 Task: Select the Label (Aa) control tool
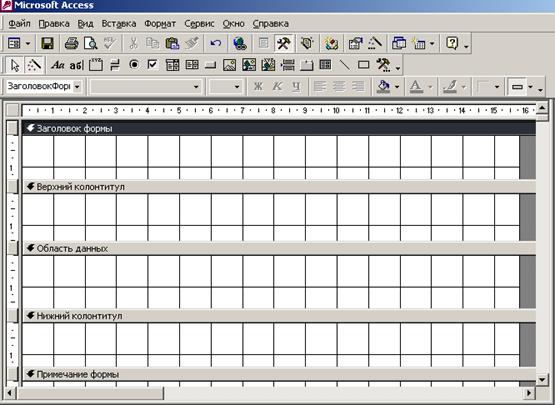[57, 65]
